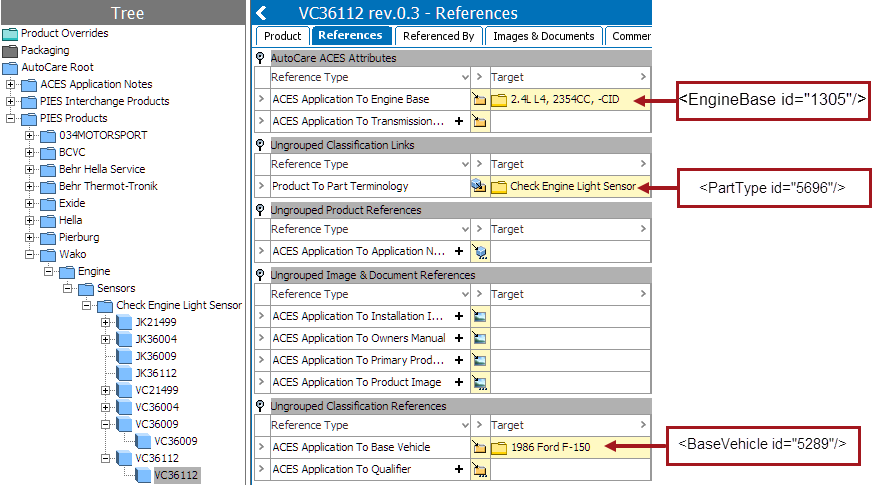Collapse the PIES Products node
This screenshot has width=875, height=485.
coord(10,118)
